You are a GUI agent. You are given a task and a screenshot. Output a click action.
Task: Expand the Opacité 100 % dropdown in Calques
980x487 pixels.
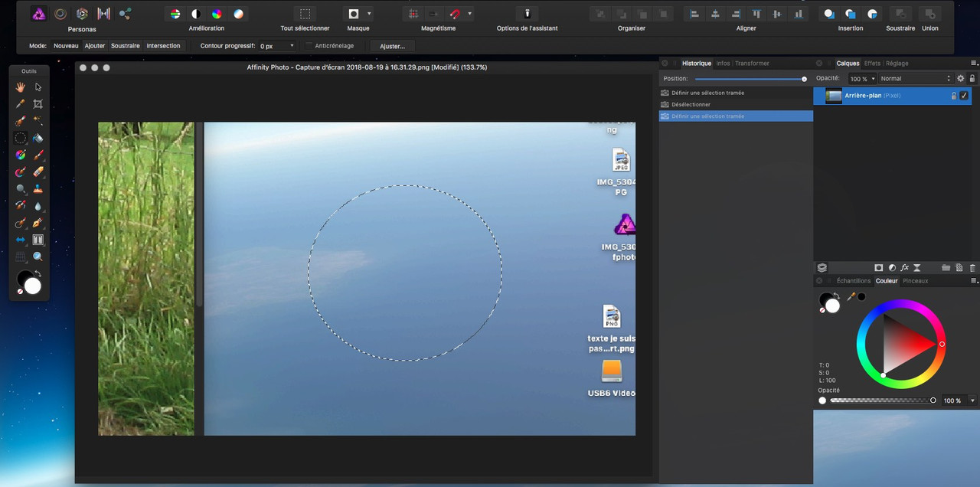click(x=873, y=78)
